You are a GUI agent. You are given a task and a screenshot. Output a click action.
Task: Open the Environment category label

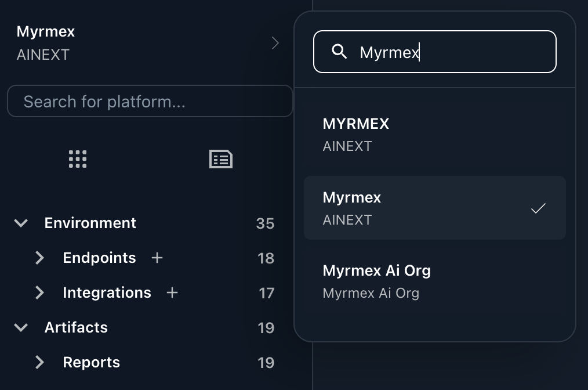(90, 223)
